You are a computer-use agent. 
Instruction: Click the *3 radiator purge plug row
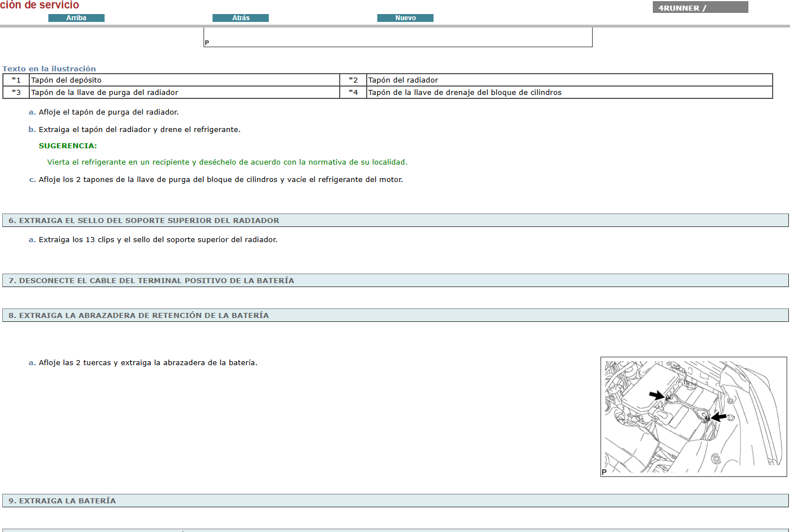click(x=105, y=92)
